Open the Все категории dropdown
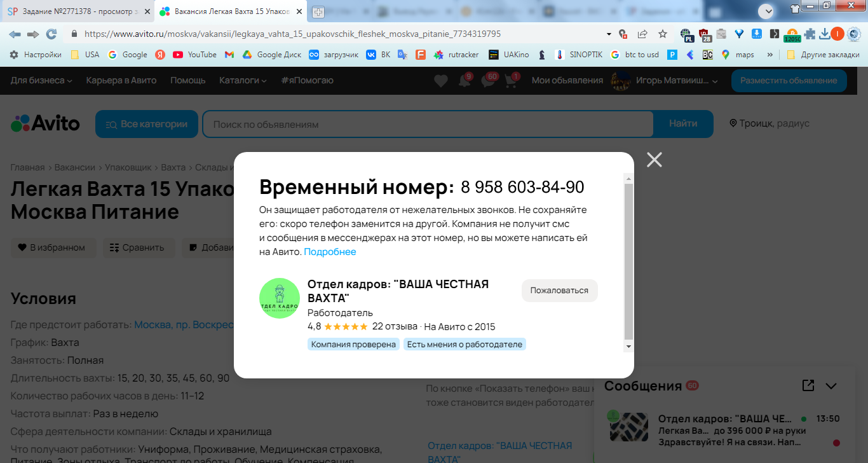This screenshot has height=463, width=868. [147, 124]
